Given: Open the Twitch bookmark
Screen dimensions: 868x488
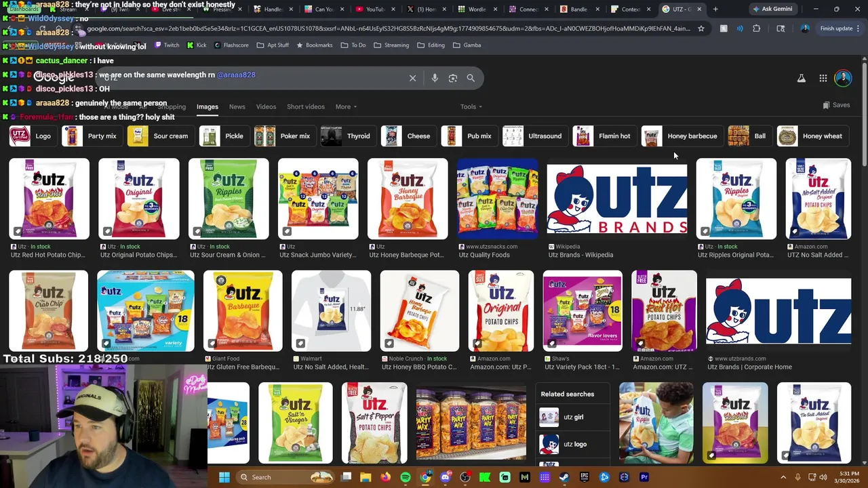Looking at the screenshot, I should click(x=167, y=45).
